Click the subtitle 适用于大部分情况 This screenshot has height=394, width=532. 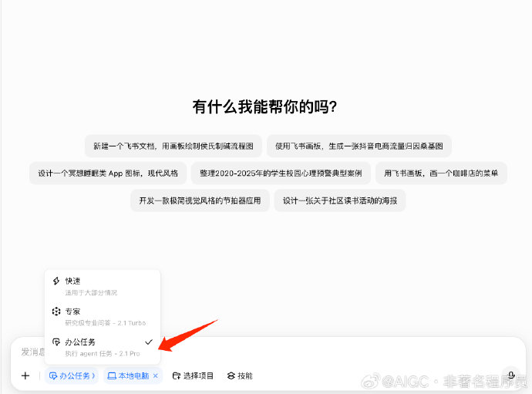pyautogui.click(x=91, y=292)
